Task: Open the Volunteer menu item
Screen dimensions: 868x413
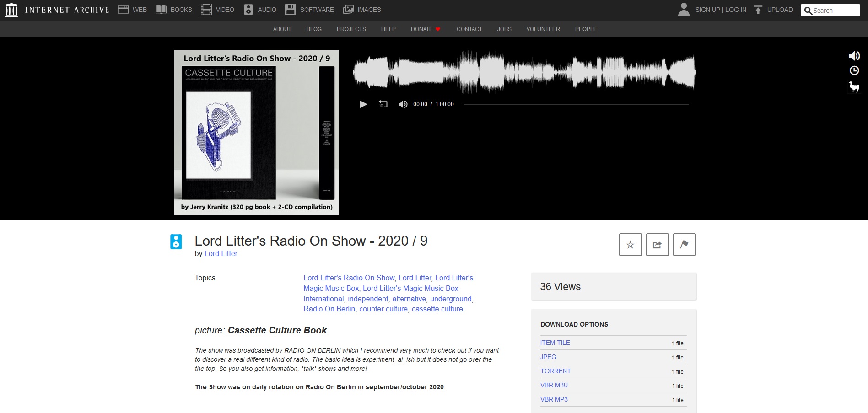Action: 543,29
